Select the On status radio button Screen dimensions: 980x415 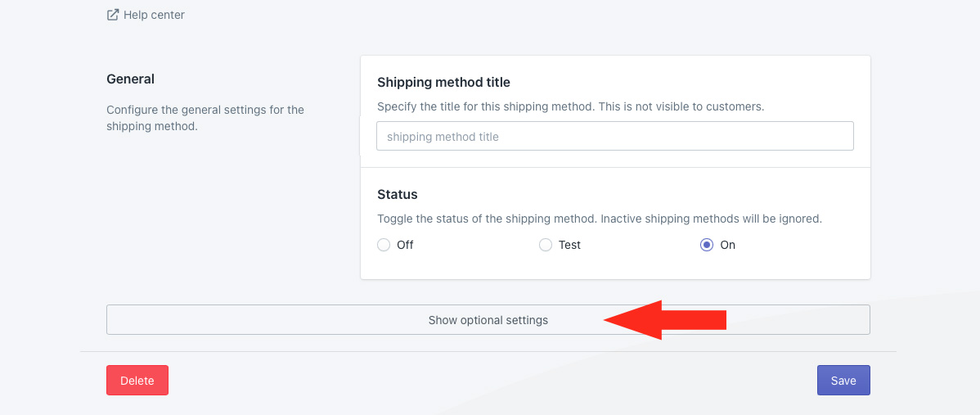707,245
